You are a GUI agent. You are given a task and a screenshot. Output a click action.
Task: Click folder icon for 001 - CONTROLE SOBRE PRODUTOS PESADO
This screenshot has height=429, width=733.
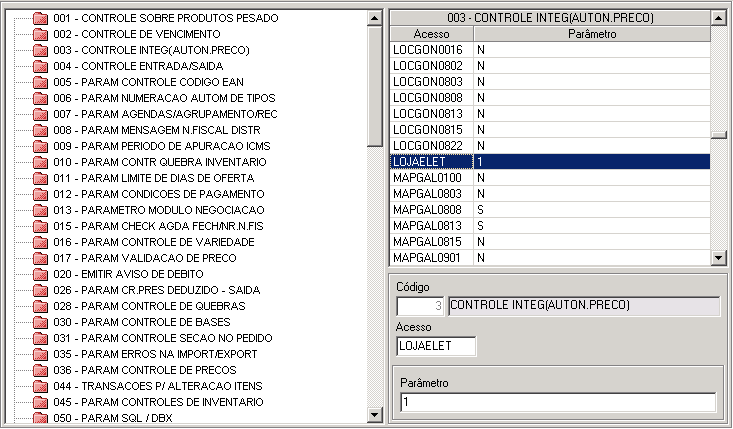point(40,18)
